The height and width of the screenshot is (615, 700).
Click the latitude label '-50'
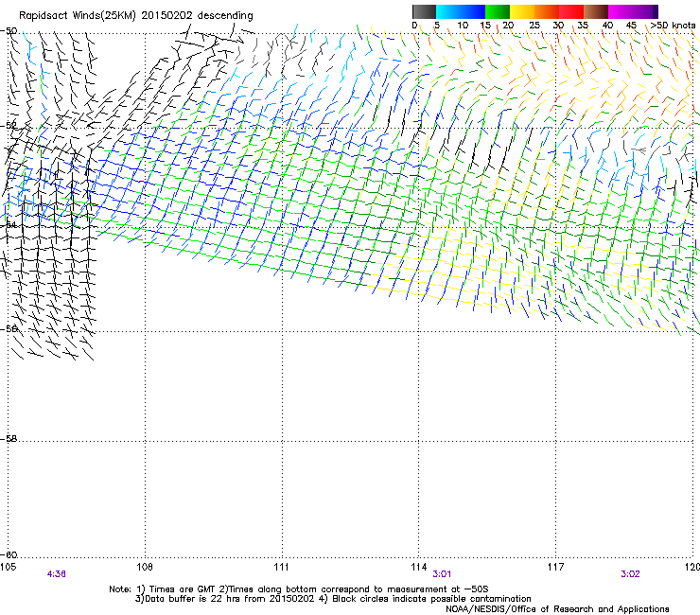coord(9,31)
